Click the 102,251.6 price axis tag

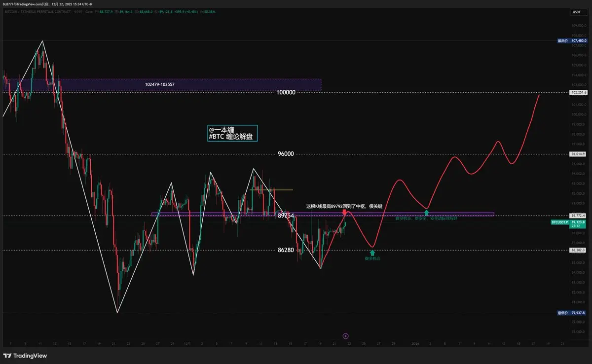[x=578, y=92]
